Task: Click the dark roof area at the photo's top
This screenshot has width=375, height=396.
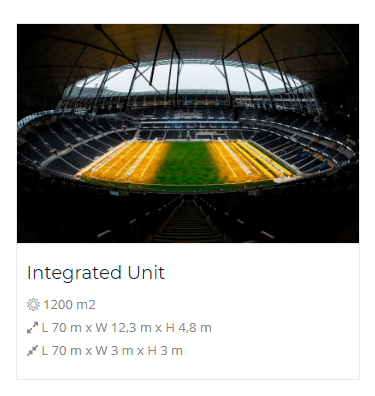Action: (x=187, y=40)
